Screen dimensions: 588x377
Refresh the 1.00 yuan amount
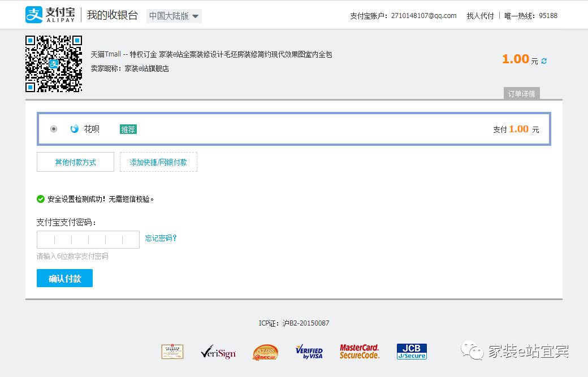pos(544,60)
